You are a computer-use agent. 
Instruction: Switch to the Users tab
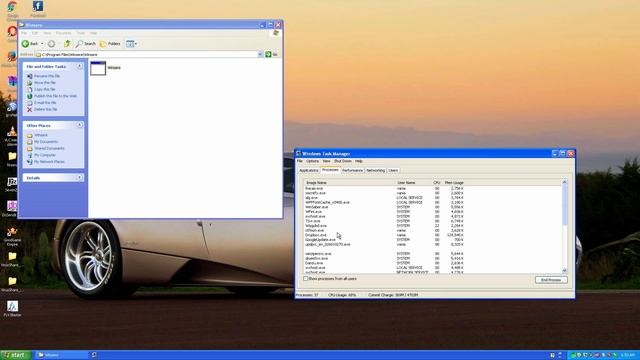pyautogui.click(x=393, y=170)
